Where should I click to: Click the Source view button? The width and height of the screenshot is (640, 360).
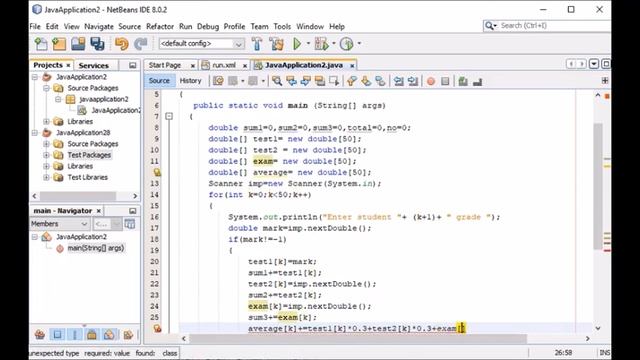click(x=159, y=81)
